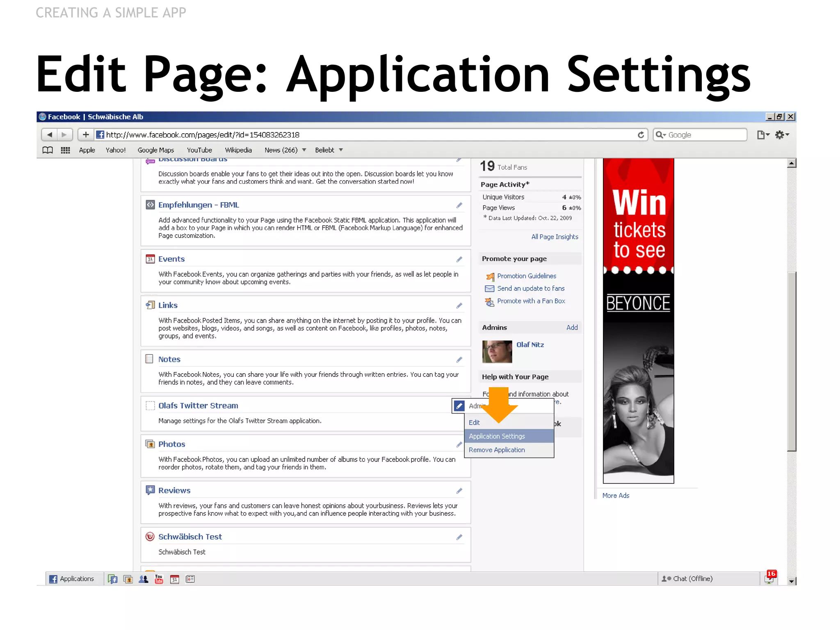The width and height of the screenshot is (840, 630).
Task: Click Add next to Admins
Action: coord(572,327)
